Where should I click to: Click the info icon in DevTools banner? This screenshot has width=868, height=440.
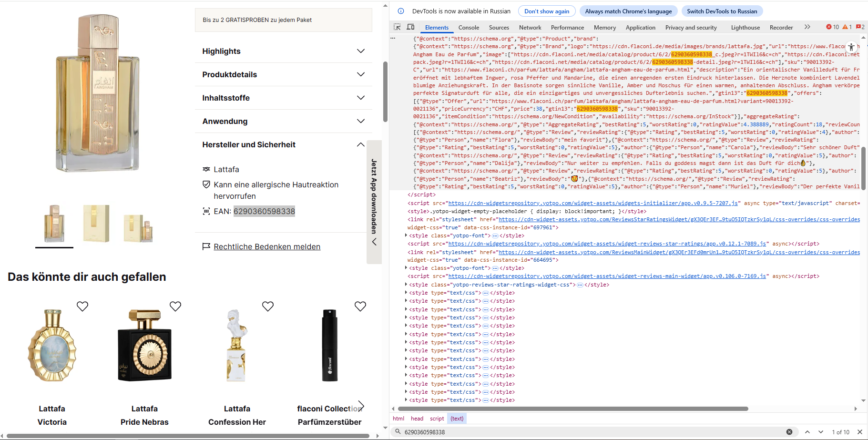401,11
